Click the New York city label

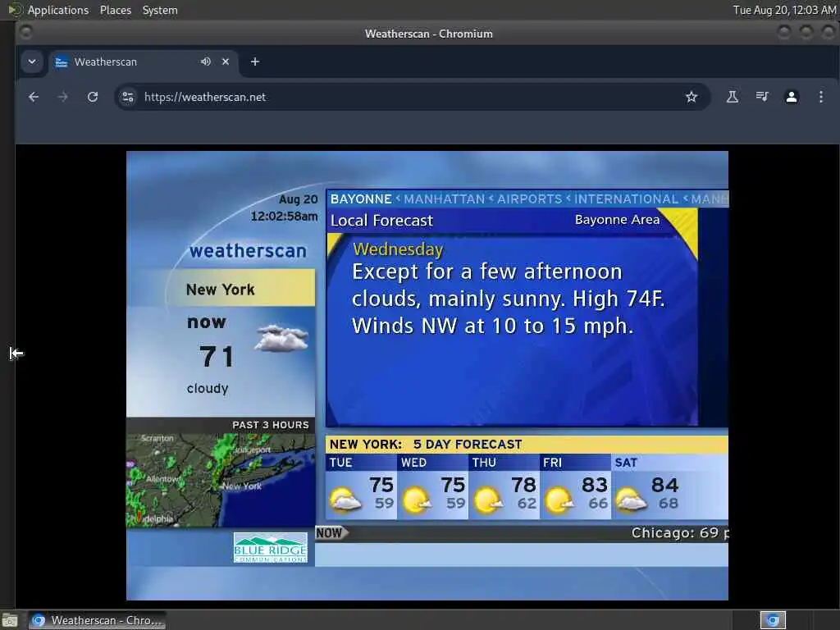coord(220,290)
